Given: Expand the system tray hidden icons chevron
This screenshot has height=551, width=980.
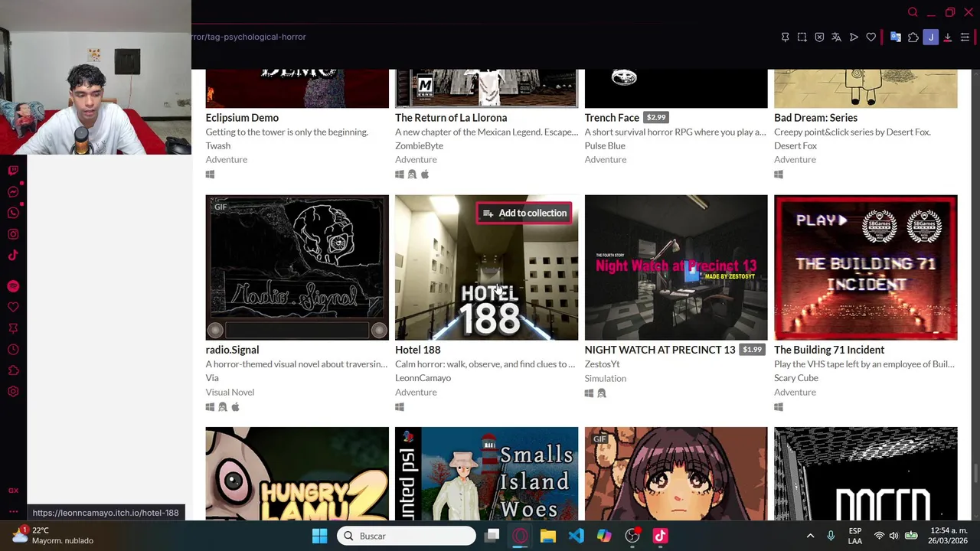Looking at the screenshot, I should coord(810,536).
